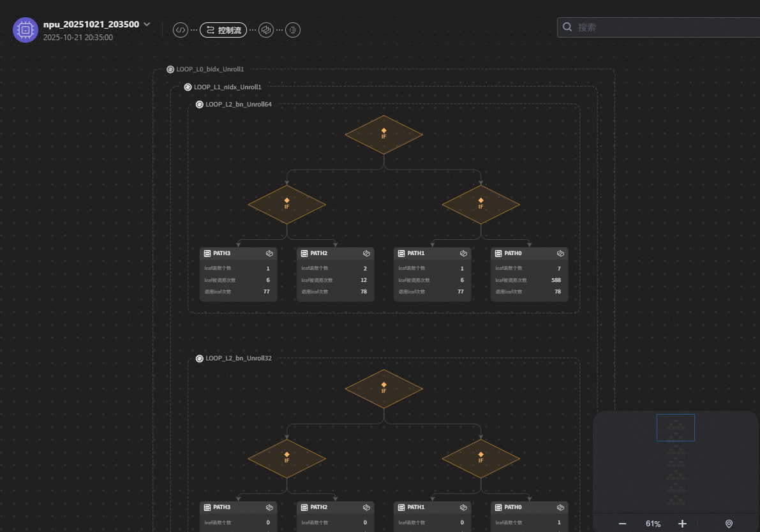Screen dimensions: 760x532
Task: Select top IF node in Unroll64 loop
Action: click(x=384, y=134)
